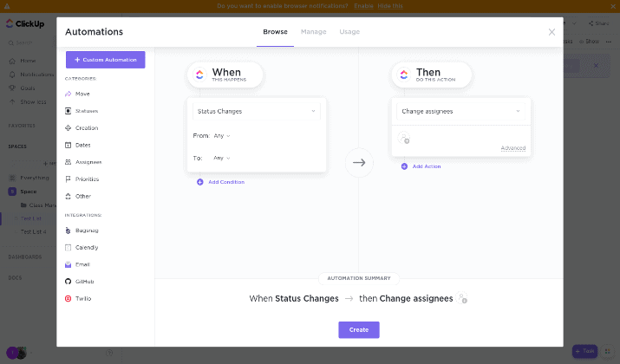Select the Creation category icon
The width and height of the screenshot is (620, 364).
[68, 127]
